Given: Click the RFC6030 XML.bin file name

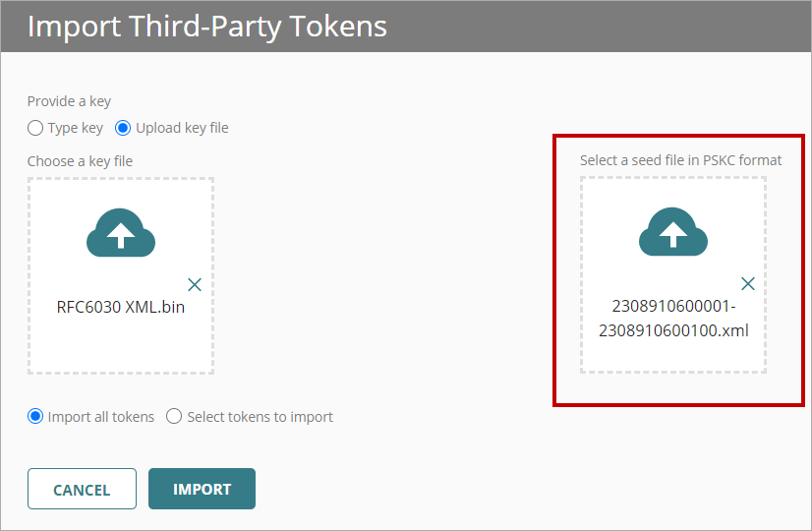Looking at the screenshot, I should 121,307.
